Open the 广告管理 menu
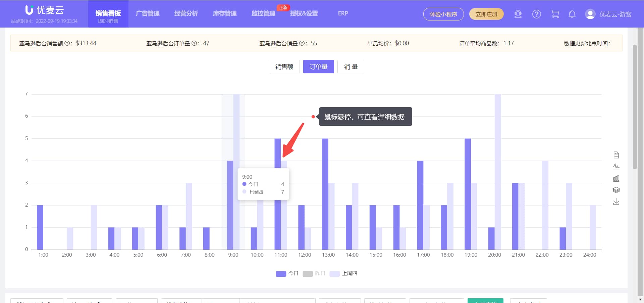644x303 pixels. pyautogui.click(x=148, y=13)
